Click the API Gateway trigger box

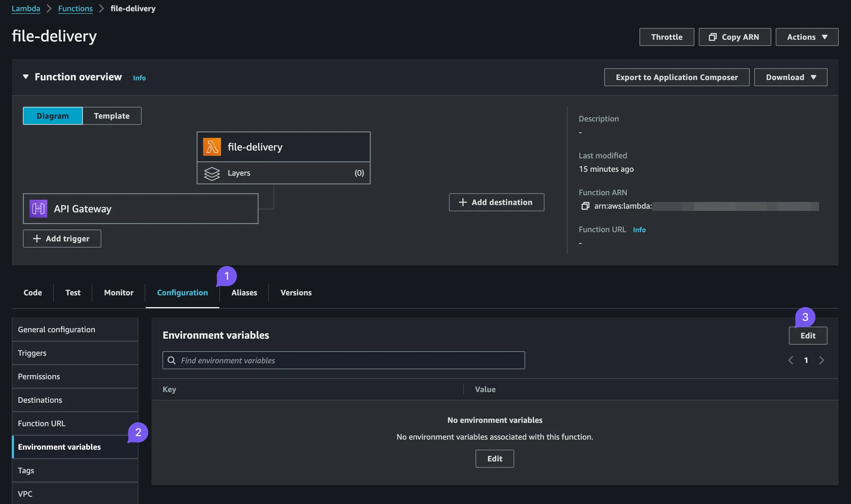tap(140, 209)
